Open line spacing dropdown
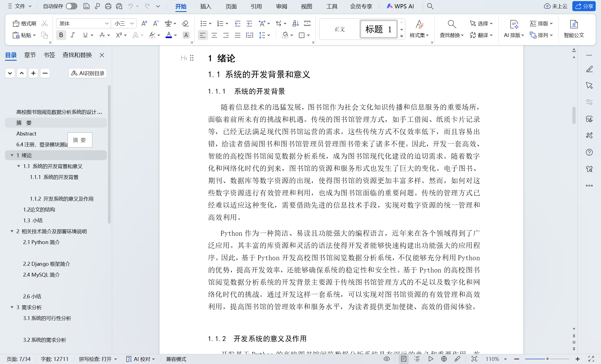 pyautogui.click(x=269, y=35)
